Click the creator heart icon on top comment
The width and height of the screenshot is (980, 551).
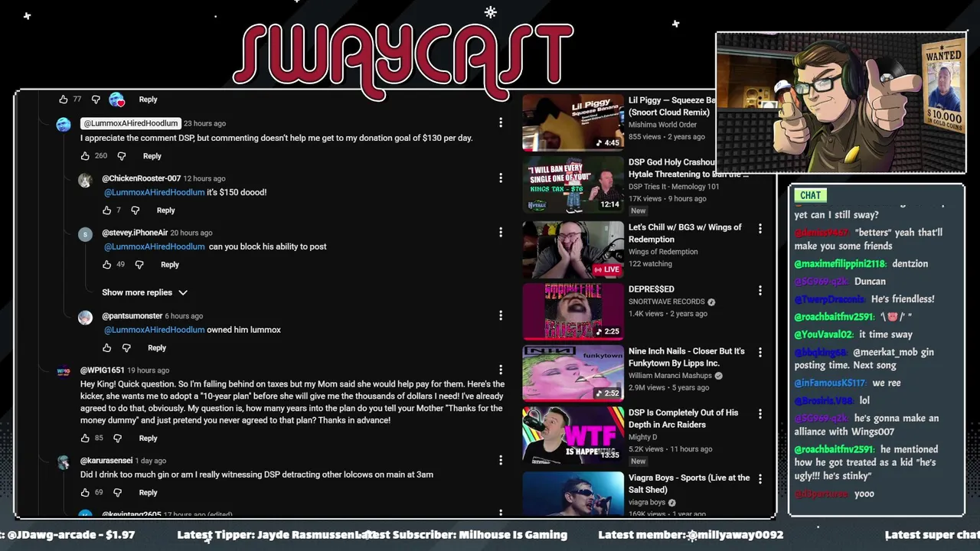click(116, 99)
